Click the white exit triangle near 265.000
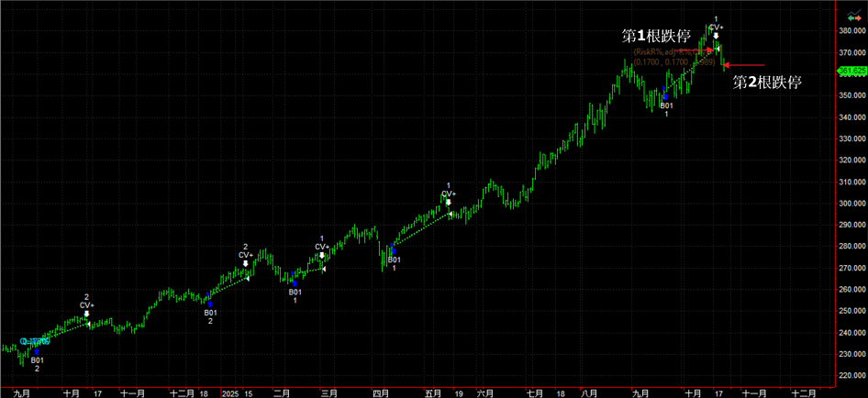868x398 pixels. [248, 279]
